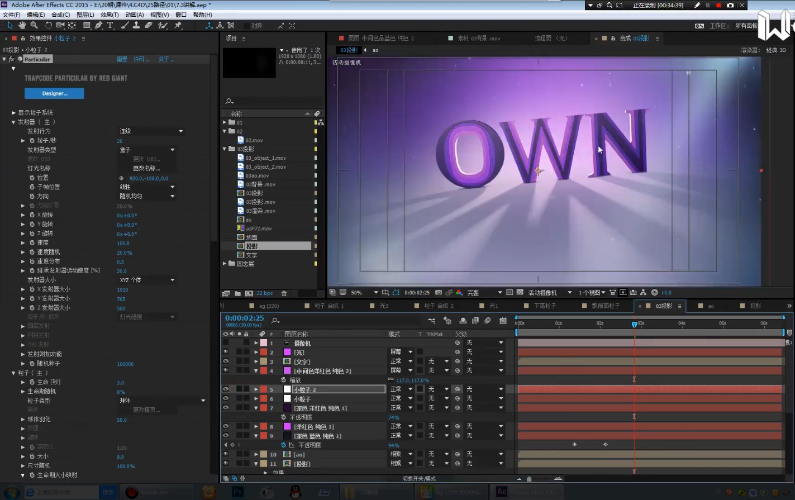Click the pink label color swatch of layer 1
Image resolution: width=795 pixels, height=500 pixels.
(x=261, y=343)
